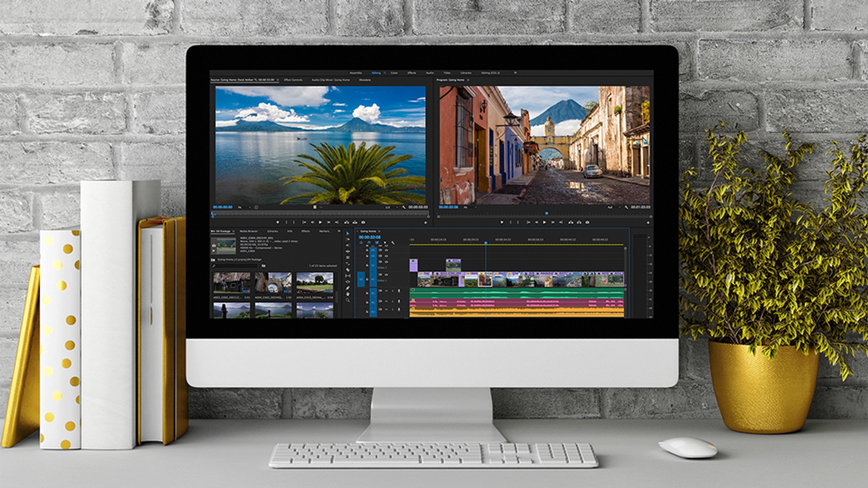Switch to the Color workspace tab
868x488 pixels.
coord(394,73)
